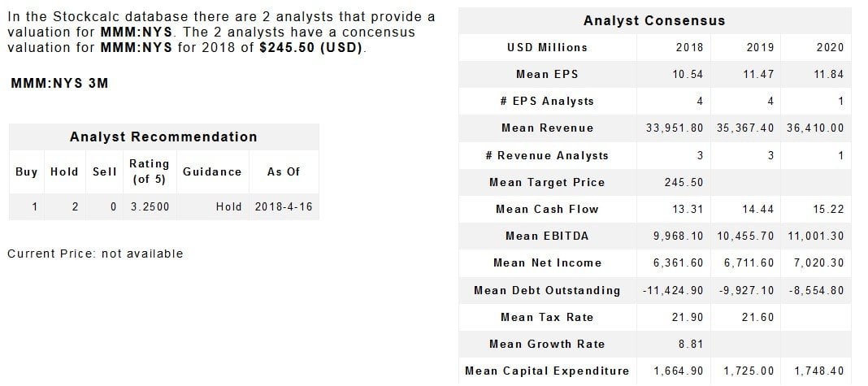Click the Current Price not available text
Image resolution: width=868 pixels, height=386 pixels.
pos(95,254)
